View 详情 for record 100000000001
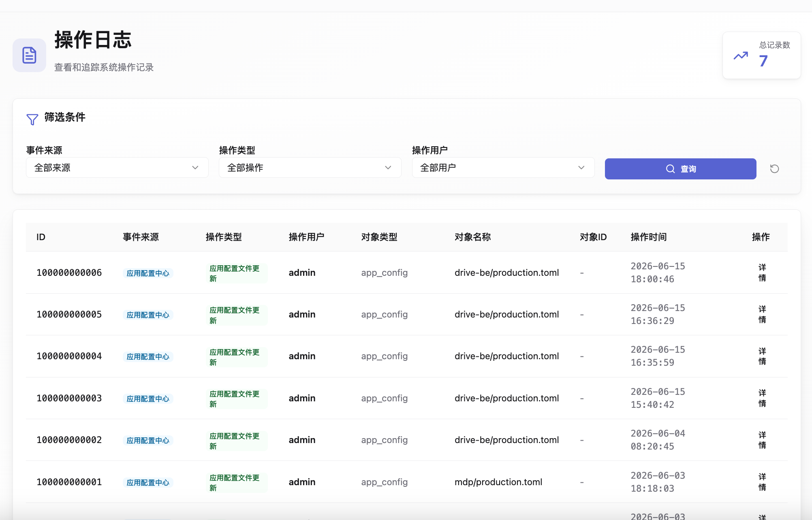 click(x=762, y=482)
